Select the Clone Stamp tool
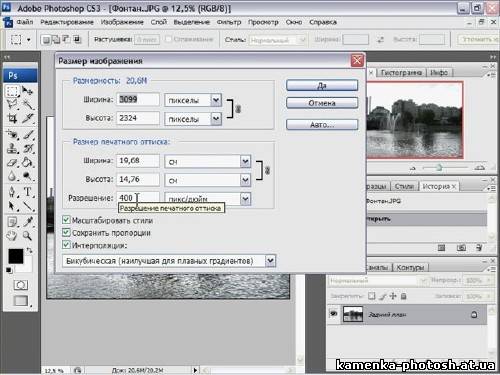 click(x=12, y=148)
